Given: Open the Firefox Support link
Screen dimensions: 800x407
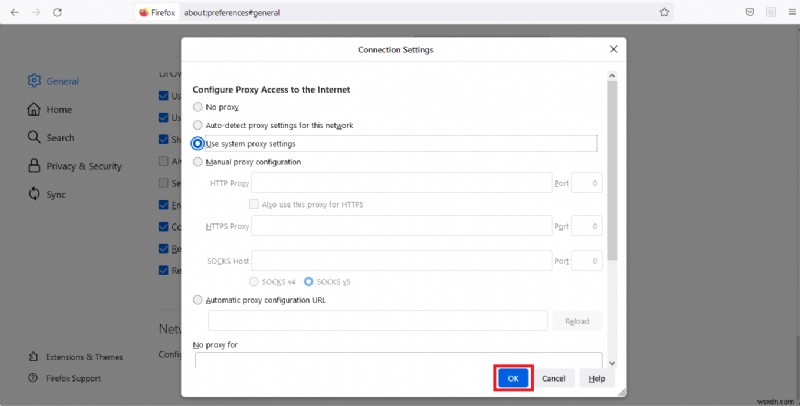Looking at the screenshot, I should point(64,378).
